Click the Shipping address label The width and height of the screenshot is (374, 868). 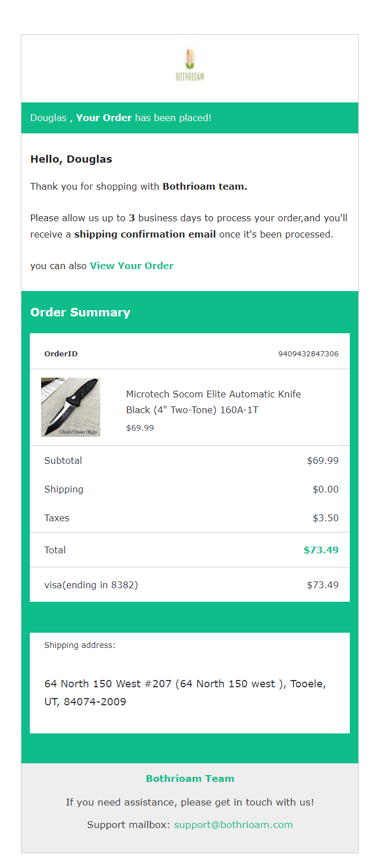coord(79,645)
